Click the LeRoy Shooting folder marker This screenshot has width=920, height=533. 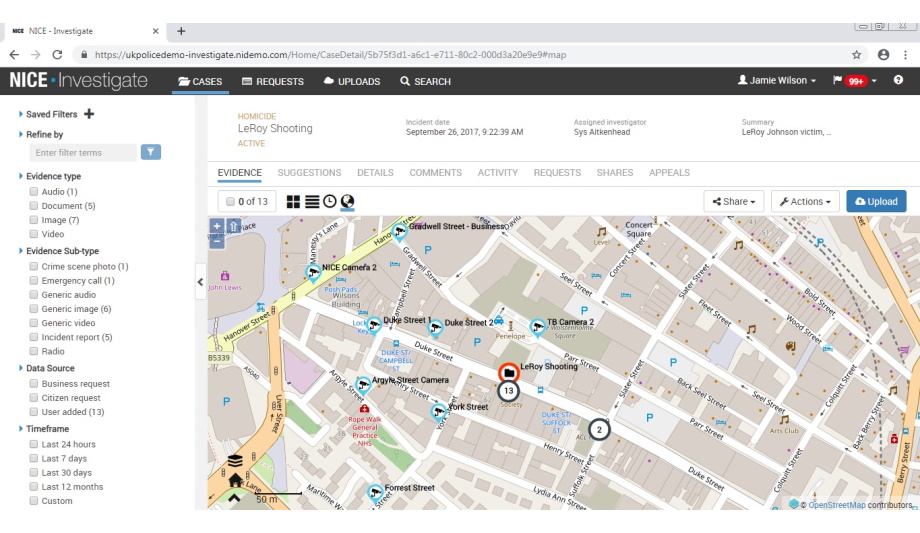(509, 373)
